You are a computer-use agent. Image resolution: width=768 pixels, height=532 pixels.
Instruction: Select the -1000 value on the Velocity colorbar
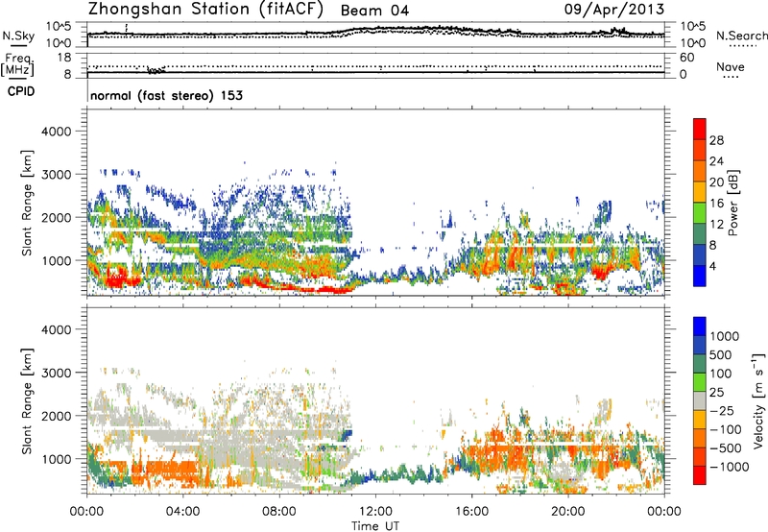729,467
